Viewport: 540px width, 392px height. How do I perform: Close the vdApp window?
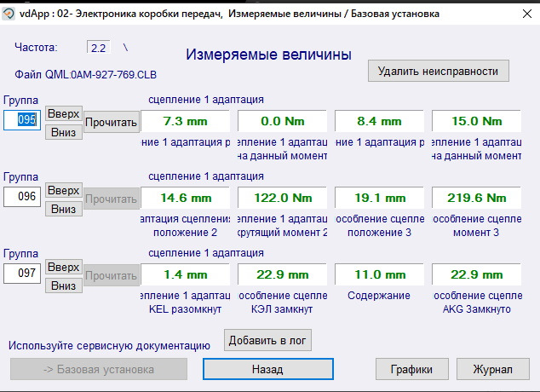click(527, 14)
